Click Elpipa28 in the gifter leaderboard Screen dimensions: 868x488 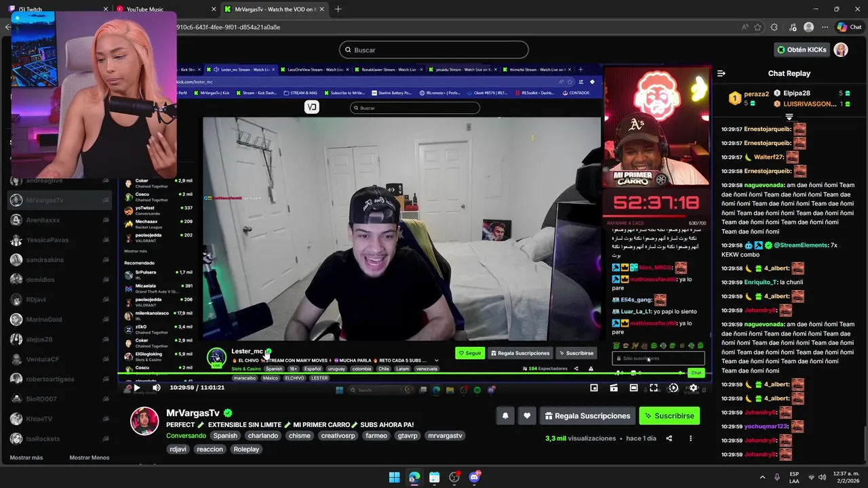[797, 94]
